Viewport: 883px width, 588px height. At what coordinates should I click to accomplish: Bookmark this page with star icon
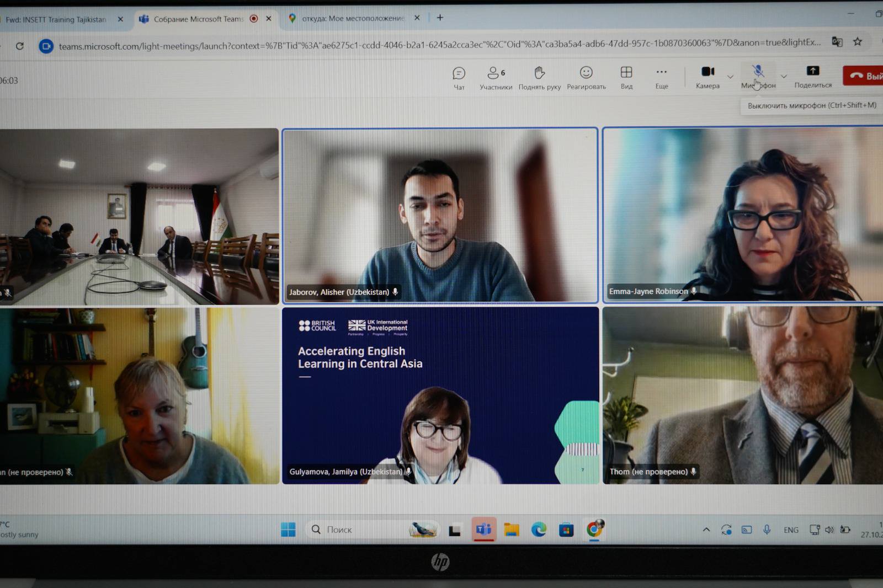[857, 42]
